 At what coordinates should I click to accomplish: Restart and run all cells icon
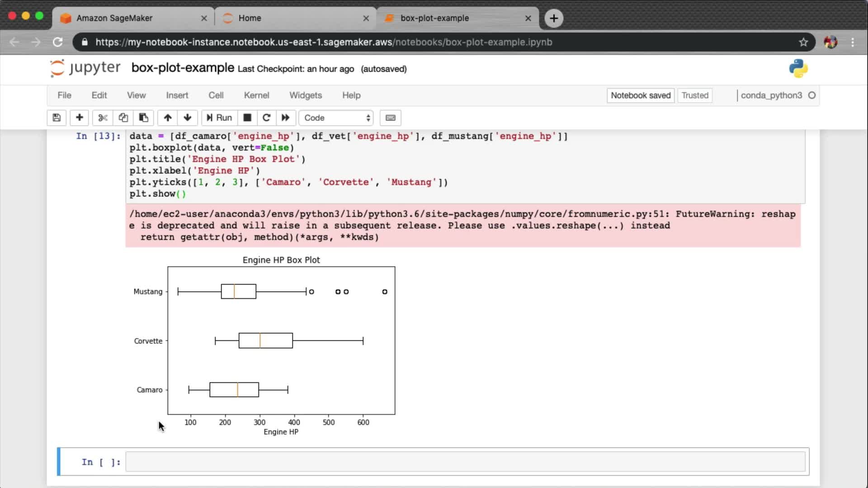285,118
